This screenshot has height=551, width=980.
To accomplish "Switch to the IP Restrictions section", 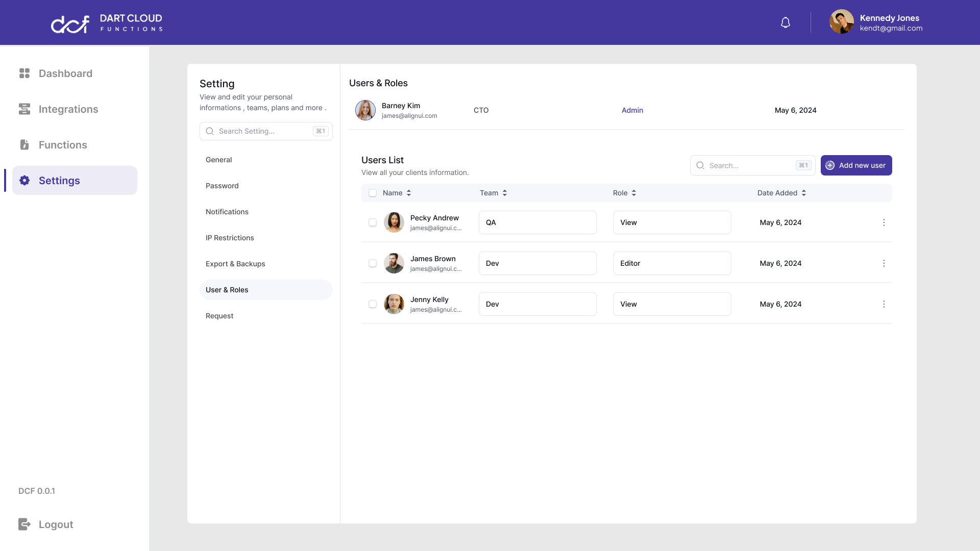I will tap(265, 238).
